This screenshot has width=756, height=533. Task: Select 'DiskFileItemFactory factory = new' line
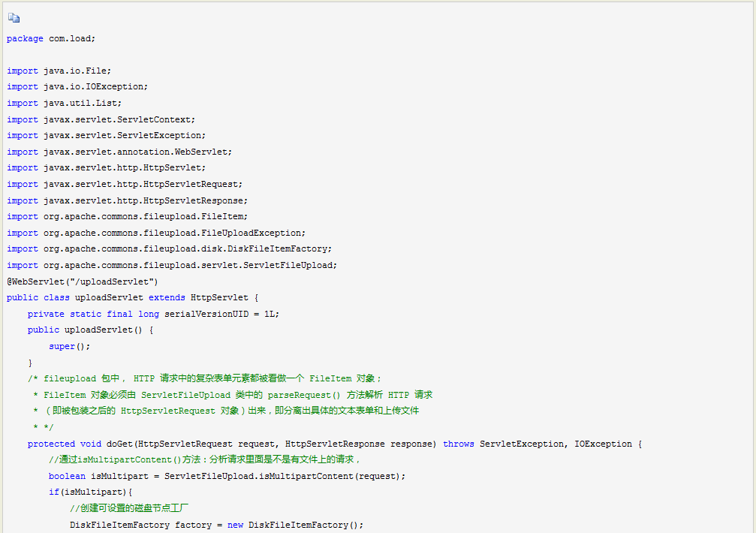pos(216,525)
